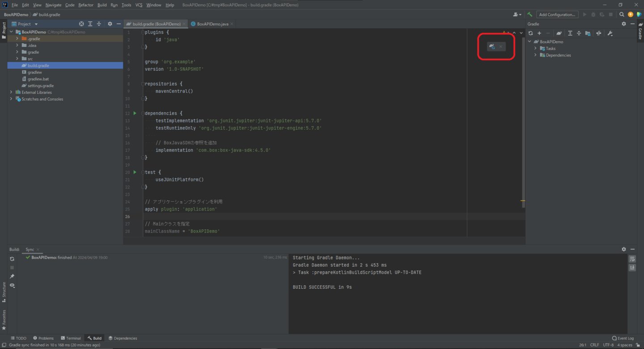Open the Refactor menu
Screen dimensions: 644x349
pos(85,5)
